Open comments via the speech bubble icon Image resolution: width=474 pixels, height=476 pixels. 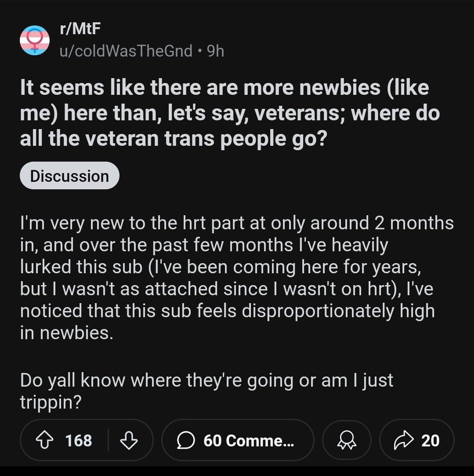point(187,440)
